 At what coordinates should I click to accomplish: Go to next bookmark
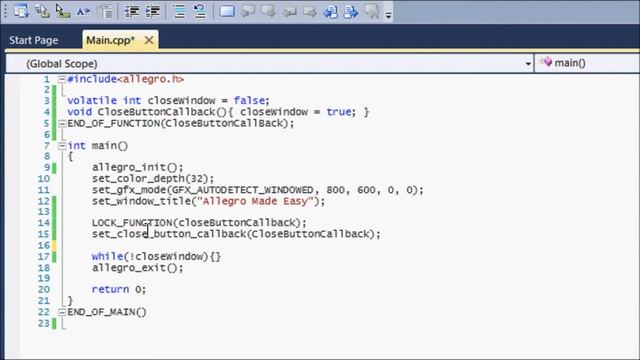[269, 11]
